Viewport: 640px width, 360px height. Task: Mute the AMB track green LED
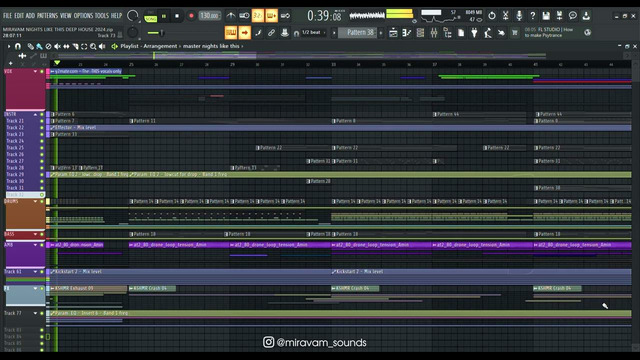(x=42, y=245)
